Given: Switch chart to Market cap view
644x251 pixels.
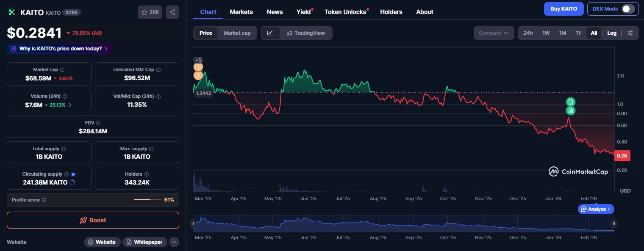Looking at the screenshot, I should pos(237,33).
